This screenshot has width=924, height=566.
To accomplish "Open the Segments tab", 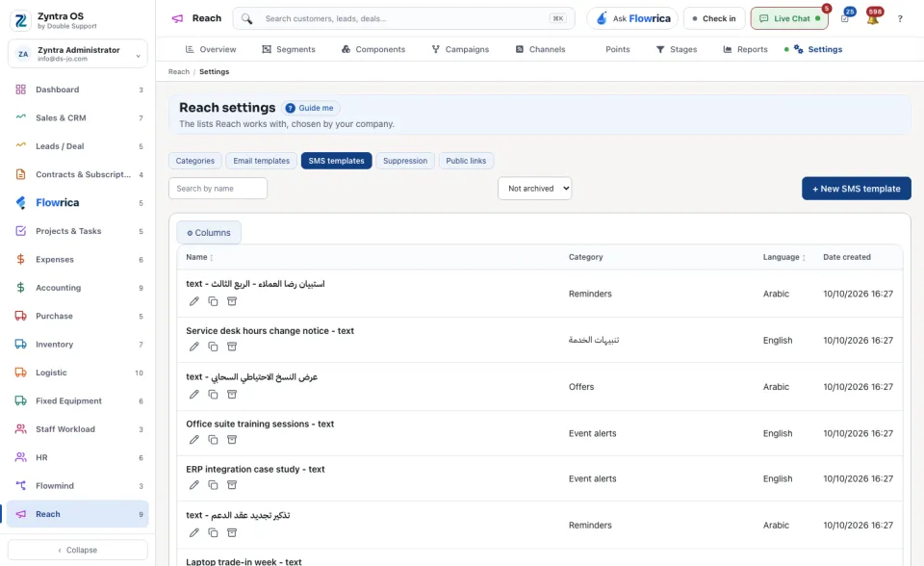I will (289, 49).
